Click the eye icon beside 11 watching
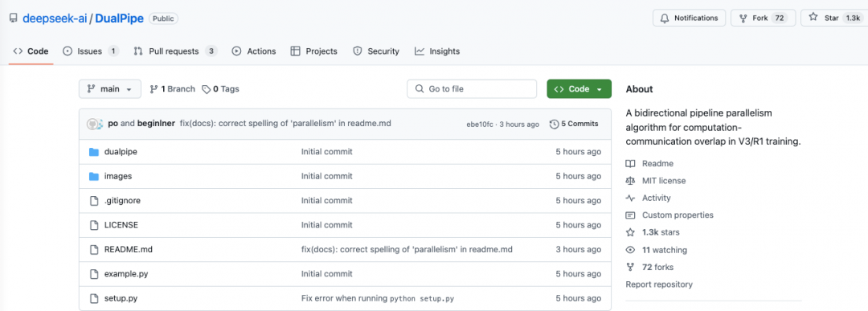 630,250
